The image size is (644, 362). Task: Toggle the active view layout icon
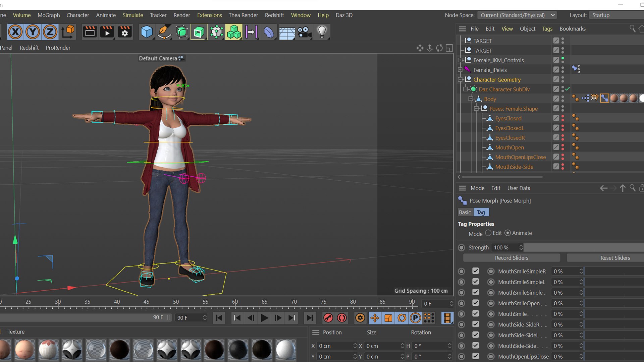(x=449, y=48)
